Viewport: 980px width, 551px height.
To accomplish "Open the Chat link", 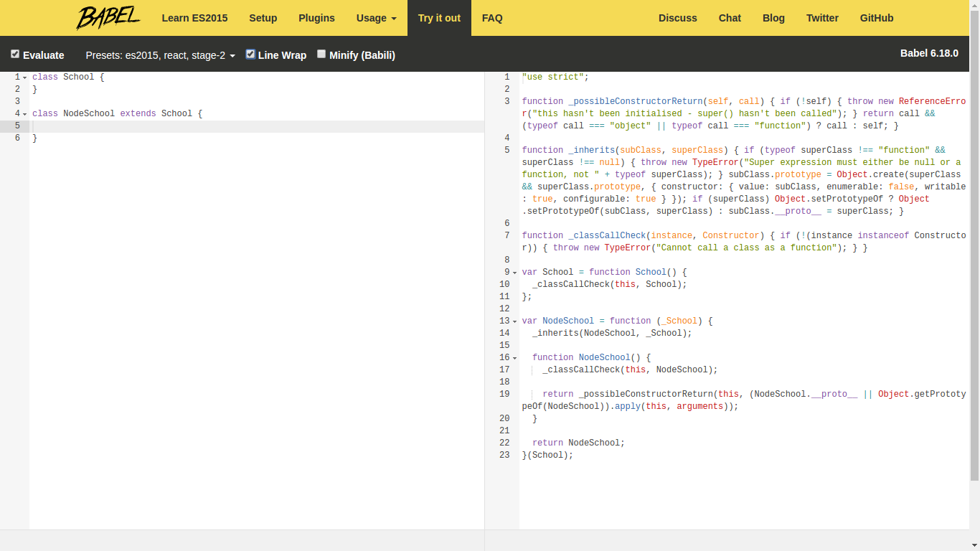I will [730, 18].
